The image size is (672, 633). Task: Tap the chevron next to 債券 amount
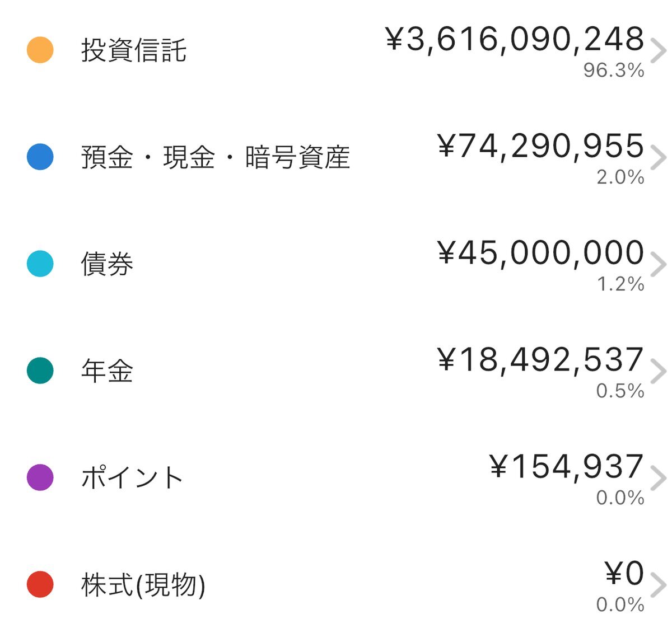tap(659, 265)
